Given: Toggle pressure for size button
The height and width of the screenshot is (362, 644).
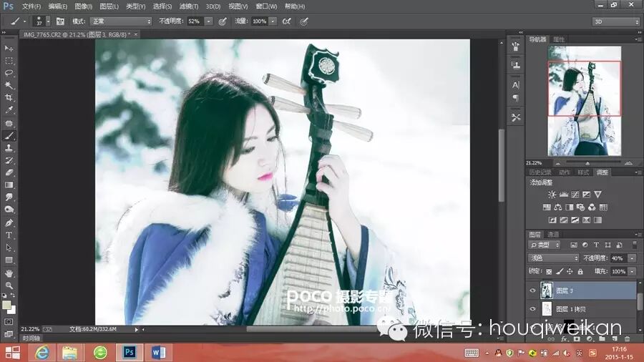Looking at the screenshot, I should [x=303, y=21].
